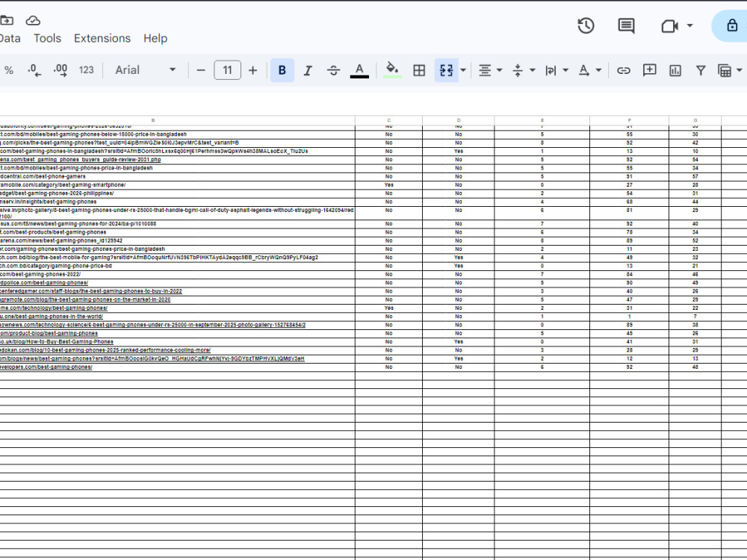This screenshot has width=747, height=560.
Task: Click the table views icon
Action: pos(725,70)
